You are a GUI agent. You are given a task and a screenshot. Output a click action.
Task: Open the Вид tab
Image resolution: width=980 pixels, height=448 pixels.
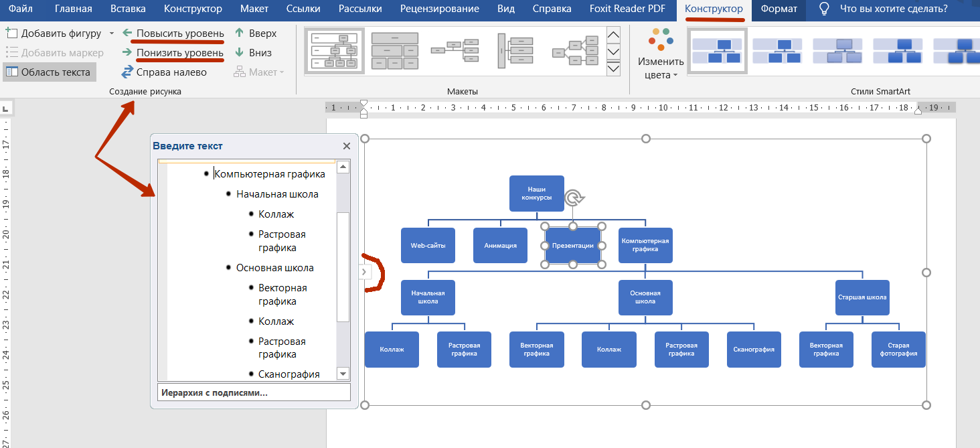(x=506, y=9)
